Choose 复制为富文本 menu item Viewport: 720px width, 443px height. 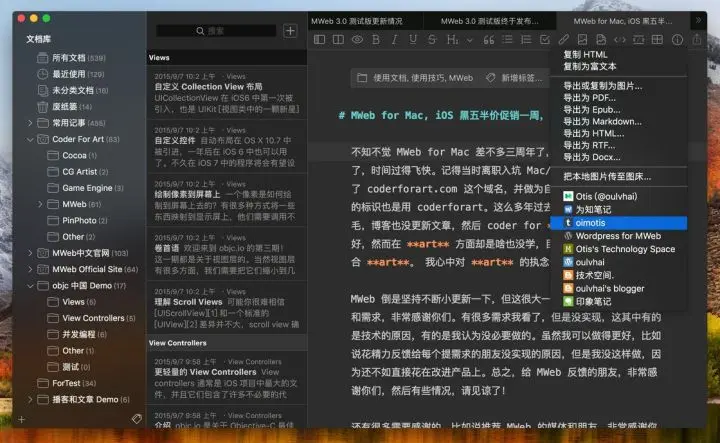coord(619,67)
